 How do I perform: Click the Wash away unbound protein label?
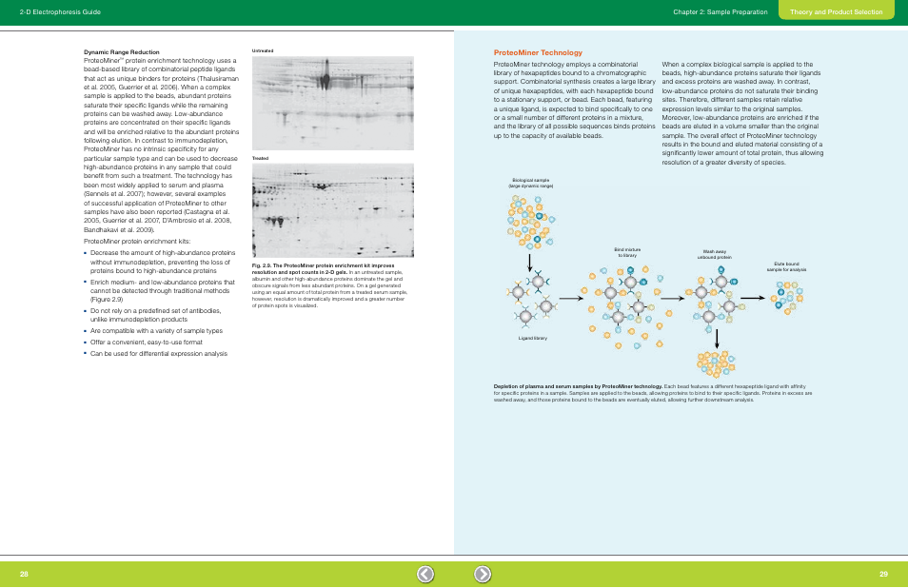(715, 255)
